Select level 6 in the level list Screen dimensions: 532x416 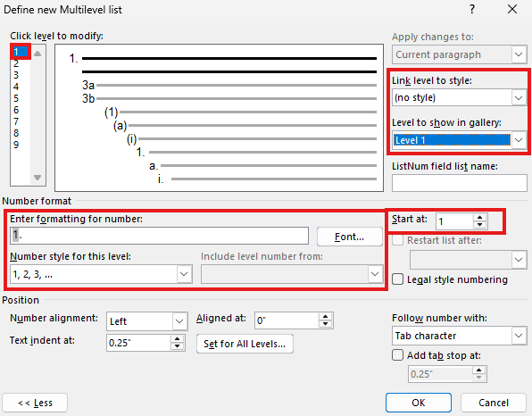tap(16, 110)
